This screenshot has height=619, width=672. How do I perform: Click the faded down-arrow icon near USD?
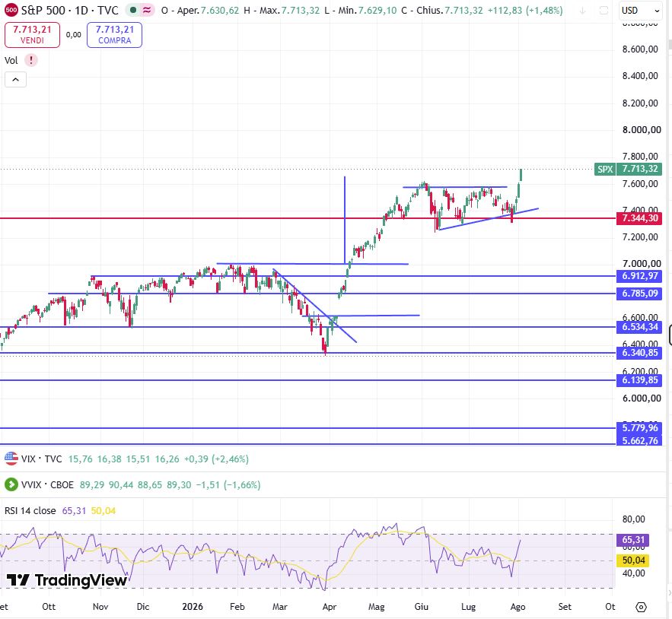pyautogui.click(x=582, y=11)
